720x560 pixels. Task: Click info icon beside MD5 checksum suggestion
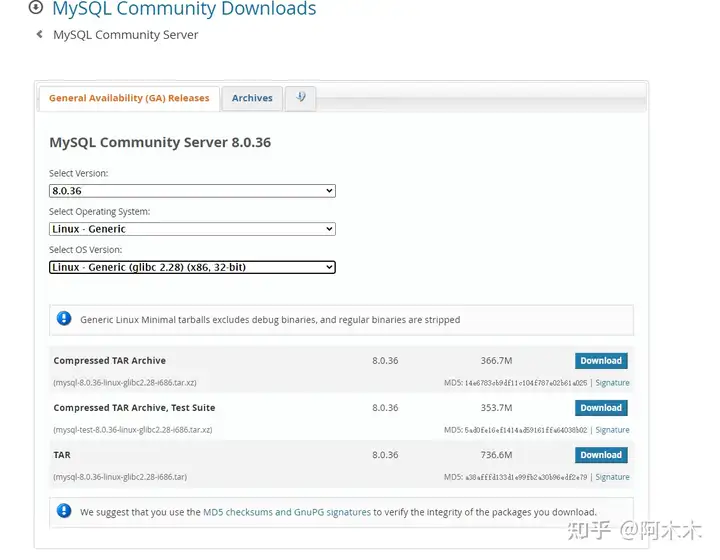[64, 510]
